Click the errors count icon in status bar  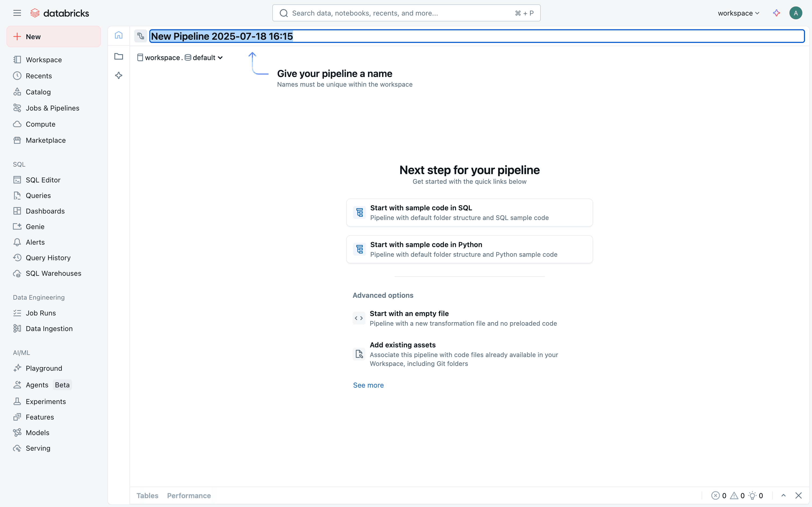coord(715,496)
